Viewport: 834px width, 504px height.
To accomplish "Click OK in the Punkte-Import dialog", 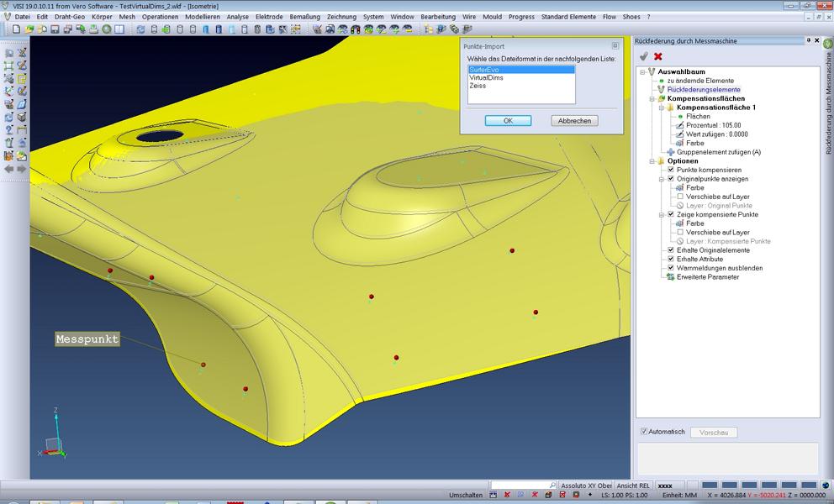I will pos(508,121).
